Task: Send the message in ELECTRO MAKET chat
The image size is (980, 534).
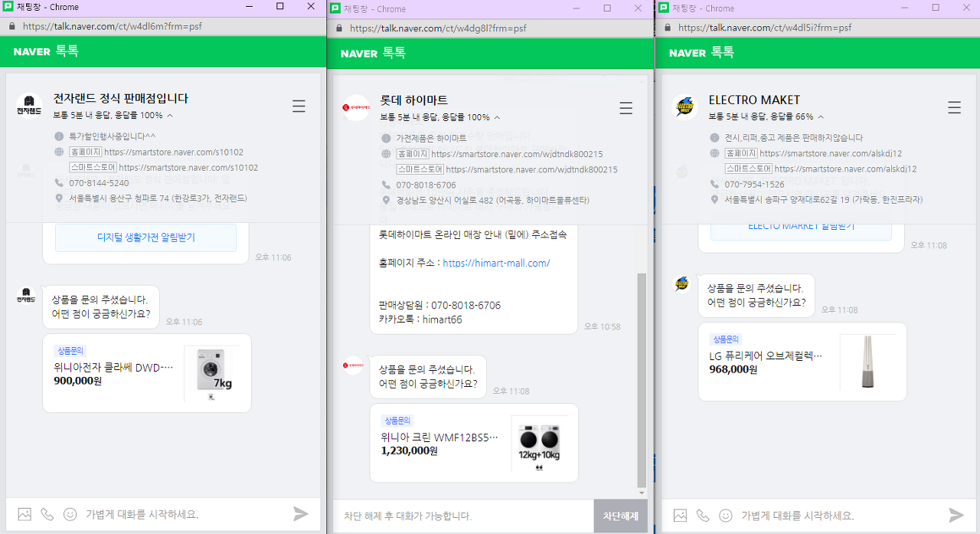Action: (956, 515)
